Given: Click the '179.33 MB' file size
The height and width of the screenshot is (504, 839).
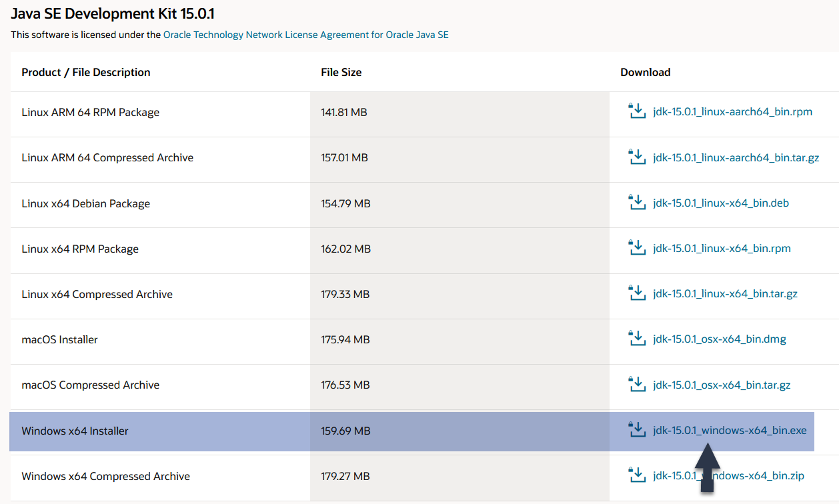Looking at the screenshot, I should point(345,295).
